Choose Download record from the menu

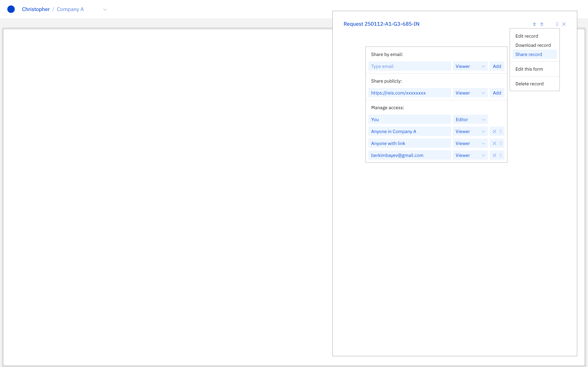[x=533, y=45]
